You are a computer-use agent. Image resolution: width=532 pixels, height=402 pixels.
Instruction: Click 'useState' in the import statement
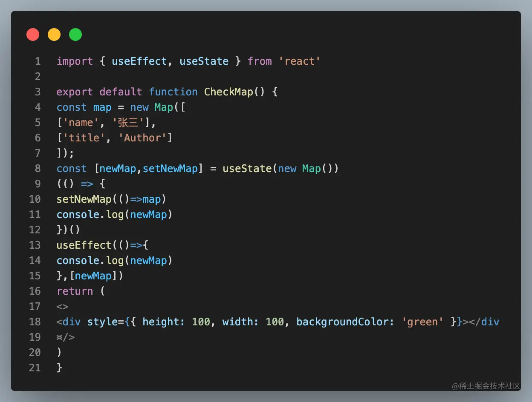pos(204,61)
